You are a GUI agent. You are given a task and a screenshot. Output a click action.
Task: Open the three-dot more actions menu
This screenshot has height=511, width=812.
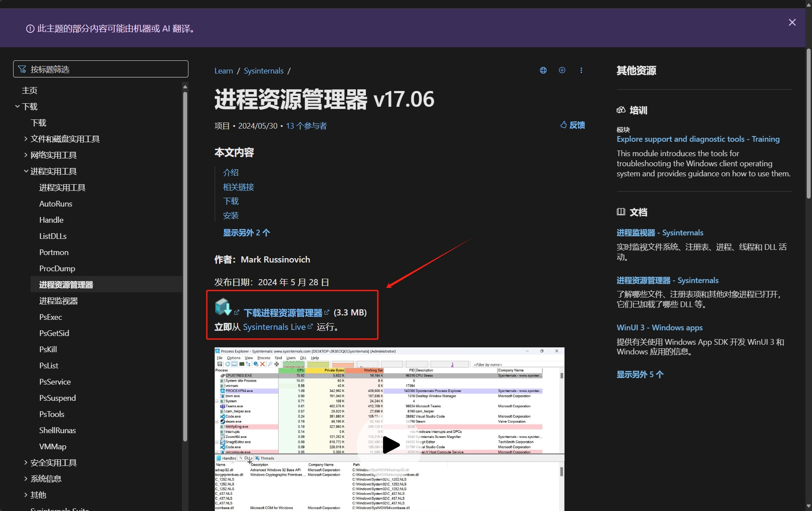tap(581, 70)
